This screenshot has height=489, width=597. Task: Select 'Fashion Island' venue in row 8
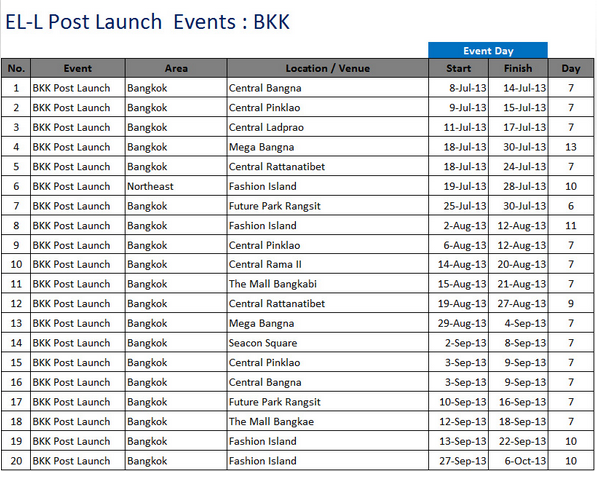[327, 225]
